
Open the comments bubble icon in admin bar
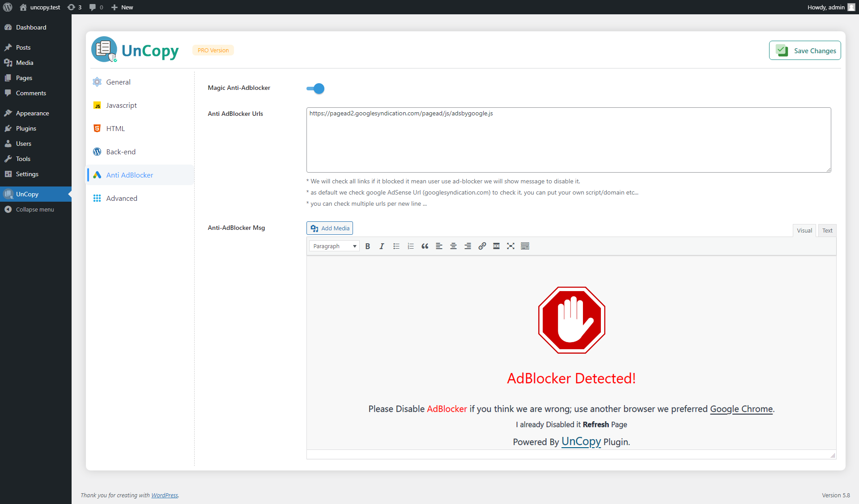96,7
